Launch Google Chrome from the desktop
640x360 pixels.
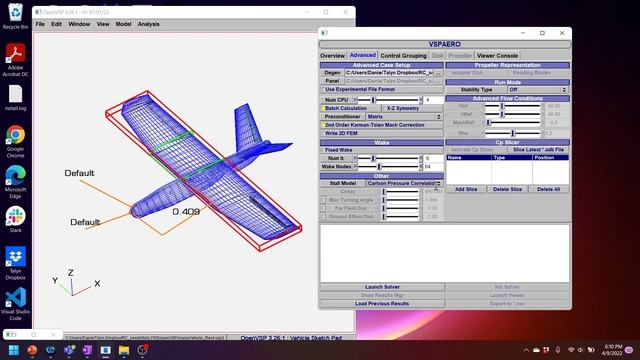point(16,141)
